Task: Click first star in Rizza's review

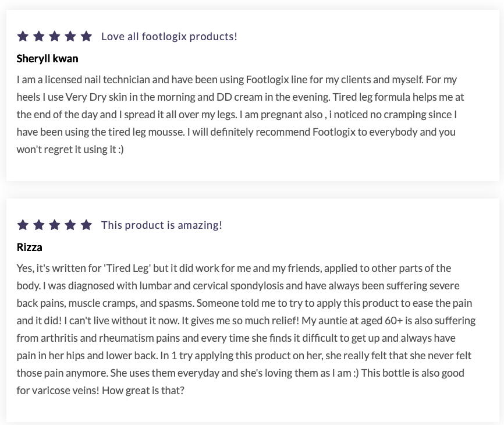Action: 23,225
